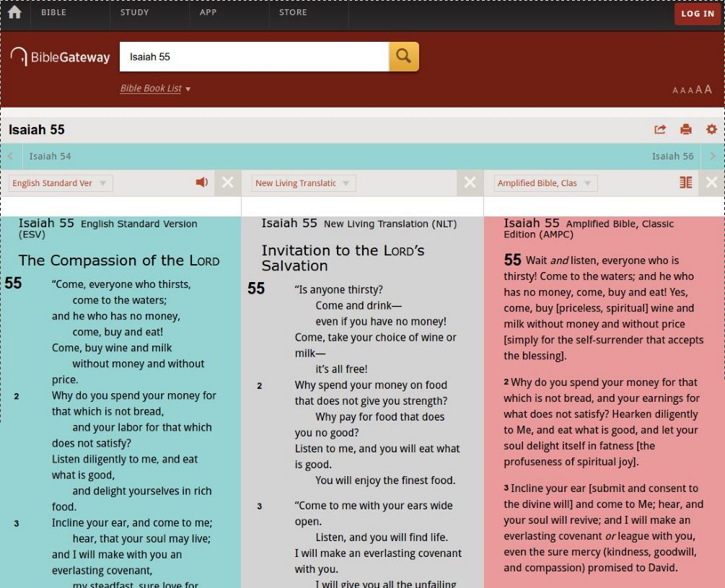Navigate to Isaiah 56 link
The height and width of the screenshot is (588, 725).
click(x=673, y=157)
